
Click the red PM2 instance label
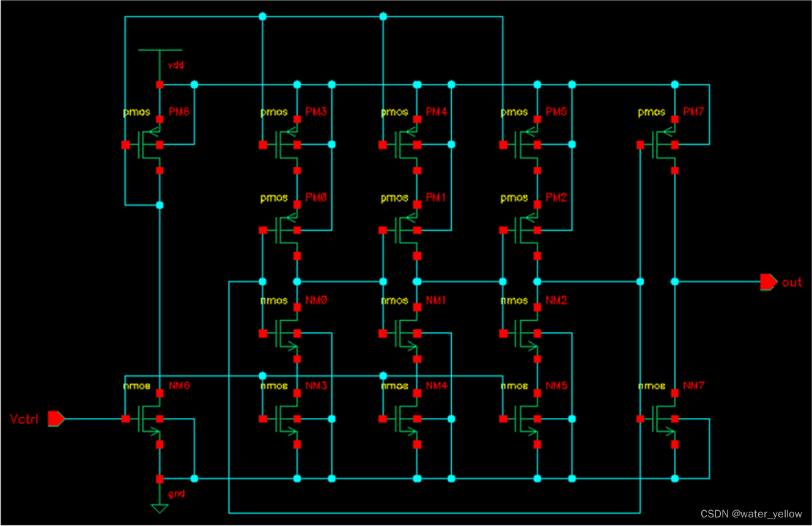[x=556, y=198]
